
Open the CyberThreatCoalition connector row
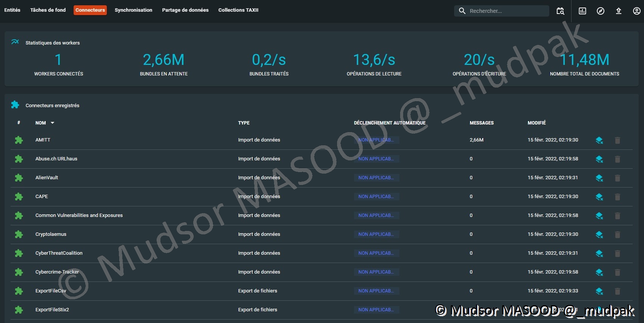(x=59, y=253)
